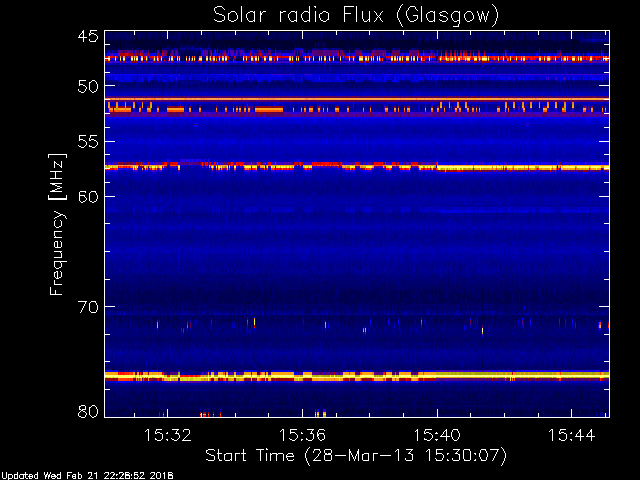Click the 45 MHz frequency tick label
This screenshot has width=640, height=480.
tap(88, 37)
